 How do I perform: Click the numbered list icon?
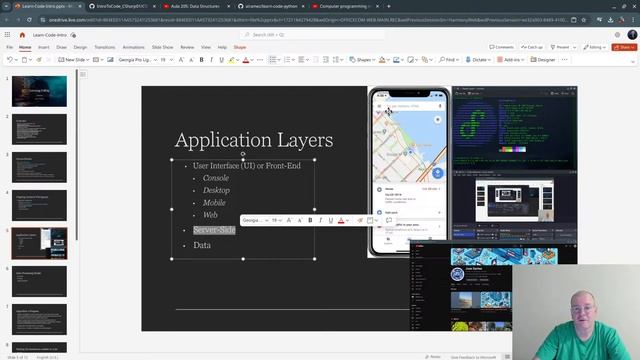point(287,60)
